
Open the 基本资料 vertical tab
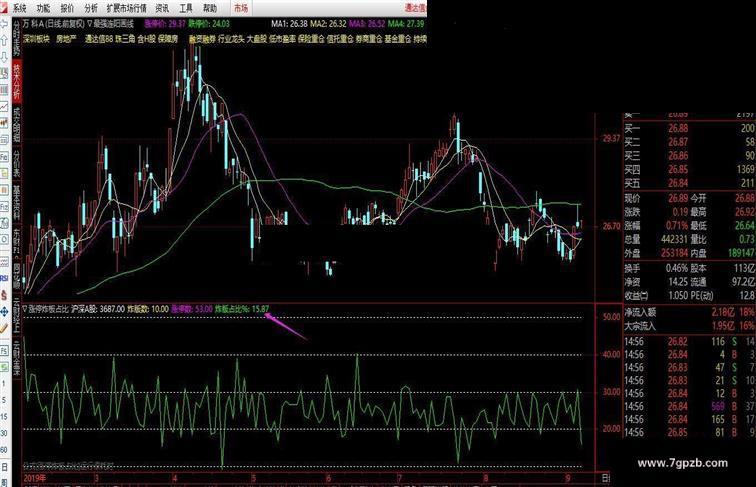pos(16,203)
